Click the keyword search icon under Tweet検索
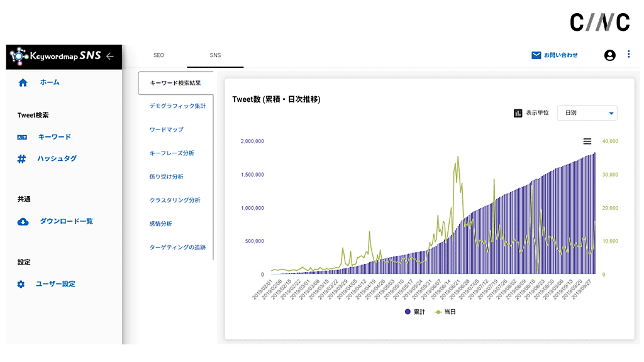This screenshot has width=644, height=362. pos(23,136)
